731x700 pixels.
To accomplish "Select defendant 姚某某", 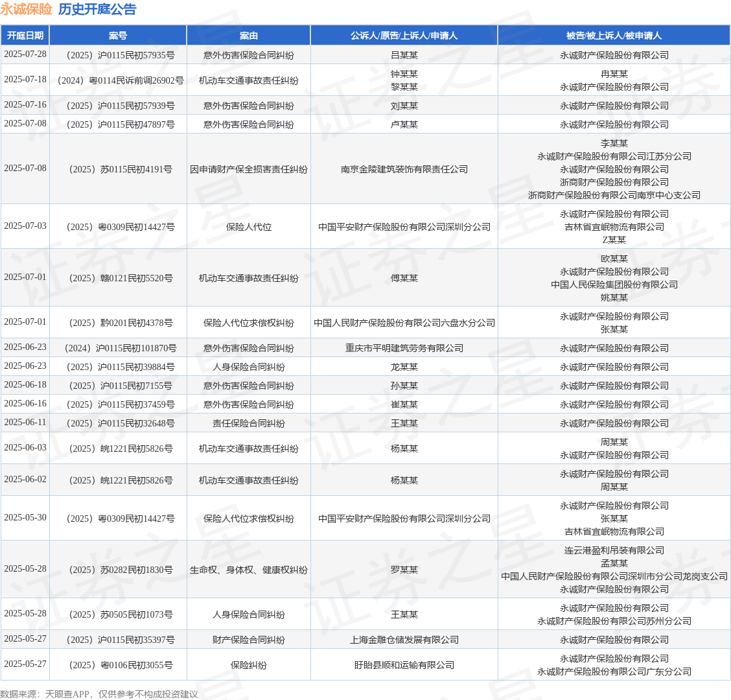I will [x=614, y=297].
